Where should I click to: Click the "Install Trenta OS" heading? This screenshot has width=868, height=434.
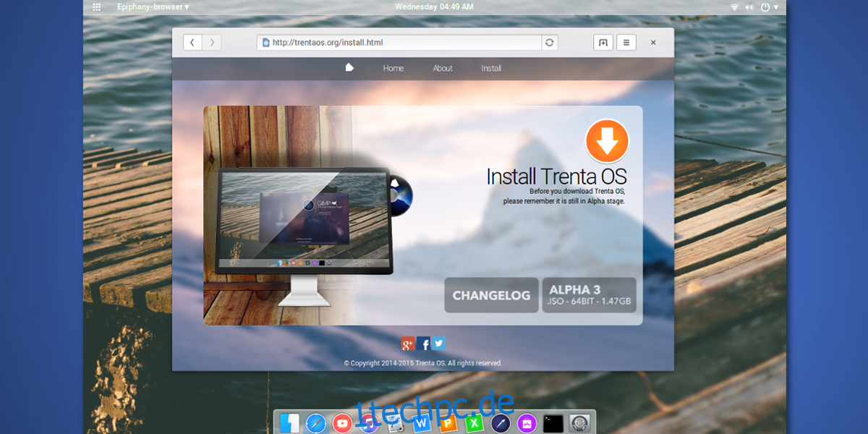[556, 176]
